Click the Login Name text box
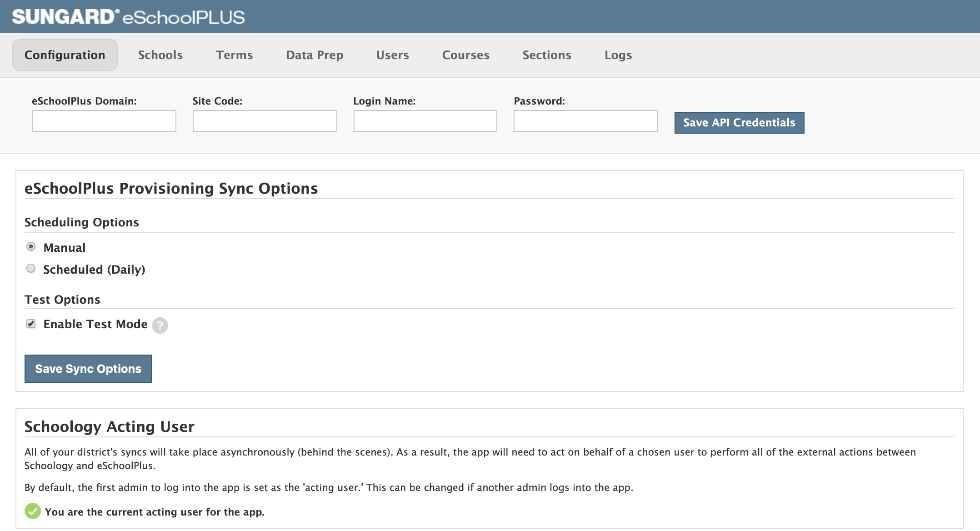Image resolution: width=980 pixels, height=531 pixels. point(425,121)
